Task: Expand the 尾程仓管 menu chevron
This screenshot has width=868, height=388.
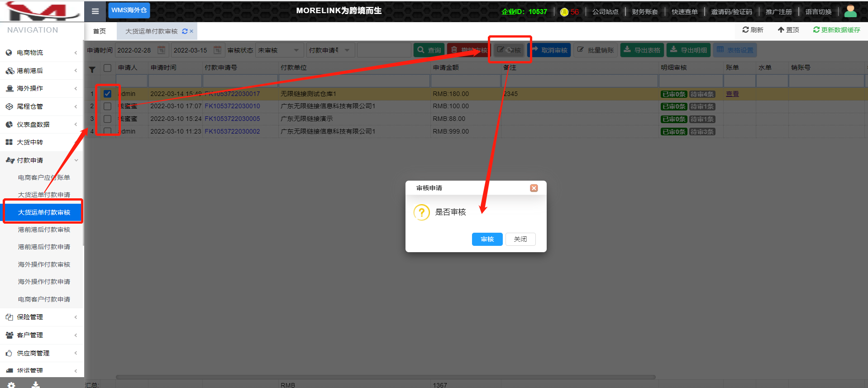Action: click(76, 106)
